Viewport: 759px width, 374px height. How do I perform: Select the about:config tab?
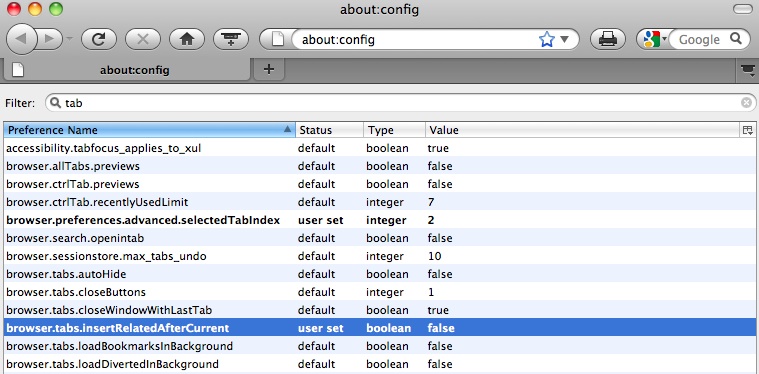click(127, 70)
